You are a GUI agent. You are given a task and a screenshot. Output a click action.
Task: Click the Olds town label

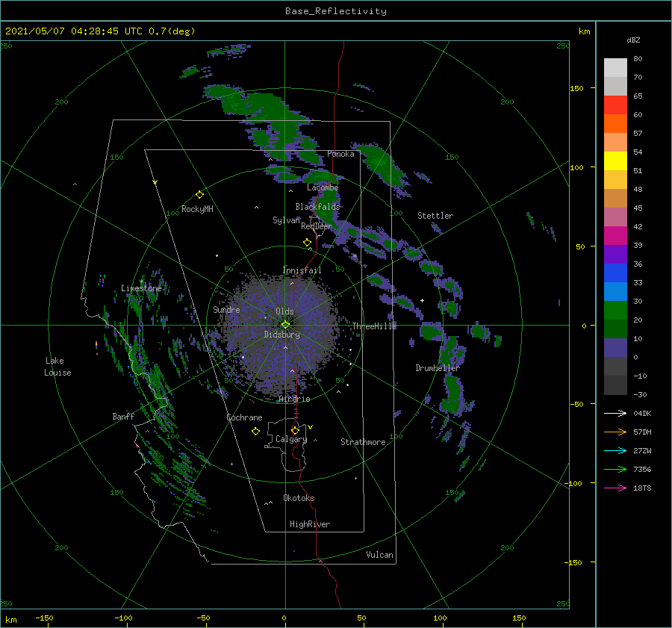coord(284,311)
